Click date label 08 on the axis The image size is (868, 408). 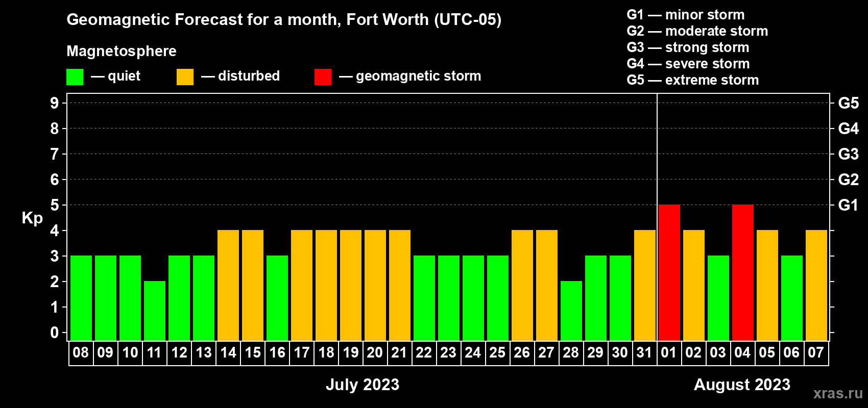click(81, 353)
